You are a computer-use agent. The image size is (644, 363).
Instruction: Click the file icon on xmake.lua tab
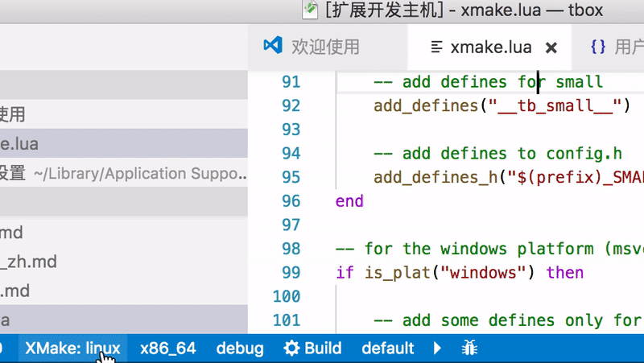pos(436,47)
